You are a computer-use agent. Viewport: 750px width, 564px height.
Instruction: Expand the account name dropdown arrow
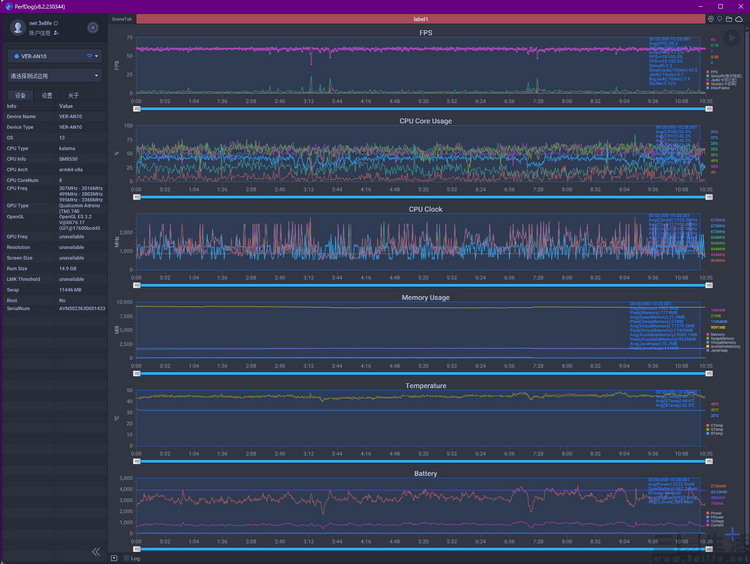55,23
